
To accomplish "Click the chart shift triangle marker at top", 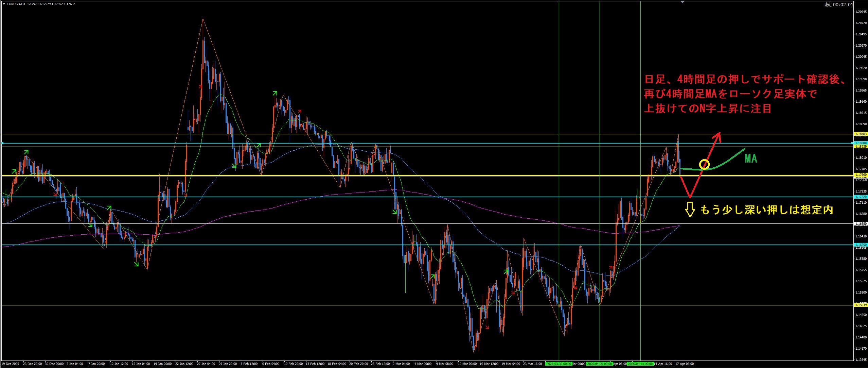I will click(683, 2).
